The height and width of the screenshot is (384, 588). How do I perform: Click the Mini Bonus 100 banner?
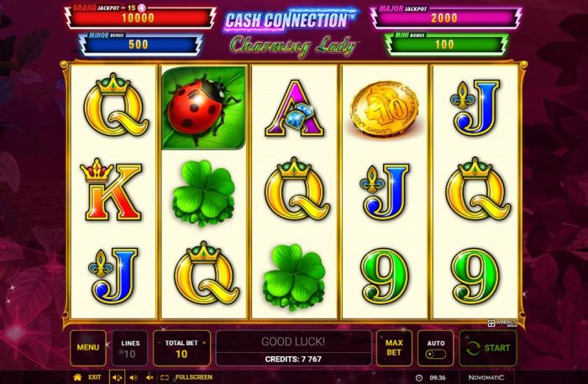click(446, 44)
